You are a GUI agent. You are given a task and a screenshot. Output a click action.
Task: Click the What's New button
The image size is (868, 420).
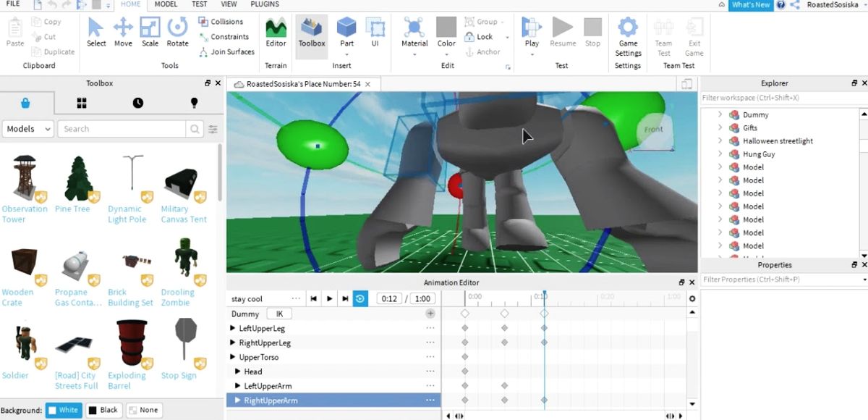click(751, 5)
